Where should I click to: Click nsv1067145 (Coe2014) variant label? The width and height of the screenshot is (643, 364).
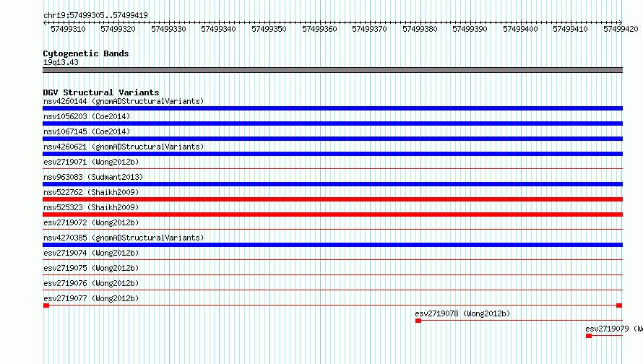(x=87, y=131)
